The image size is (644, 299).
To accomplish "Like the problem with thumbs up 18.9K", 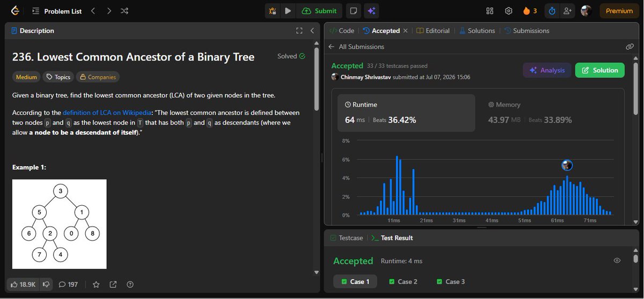I will click(23, 284).
